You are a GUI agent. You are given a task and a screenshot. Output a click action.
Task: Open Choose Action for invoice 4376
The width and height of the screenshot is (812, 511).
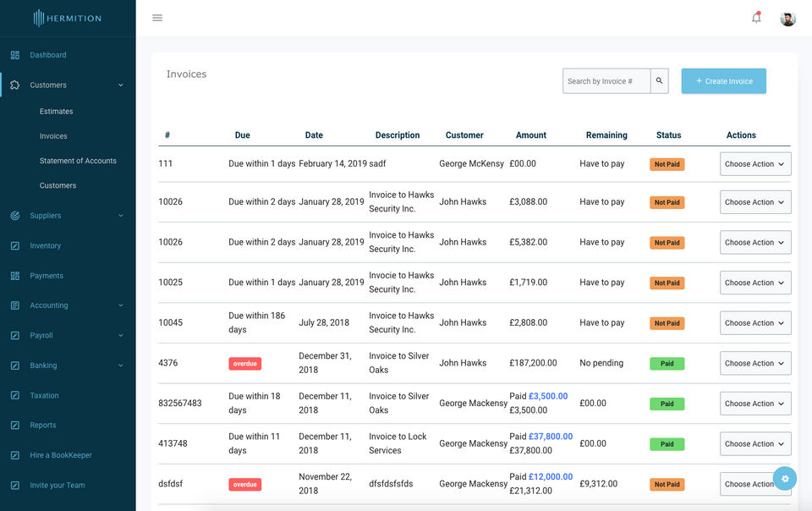[x=755, y=364]
